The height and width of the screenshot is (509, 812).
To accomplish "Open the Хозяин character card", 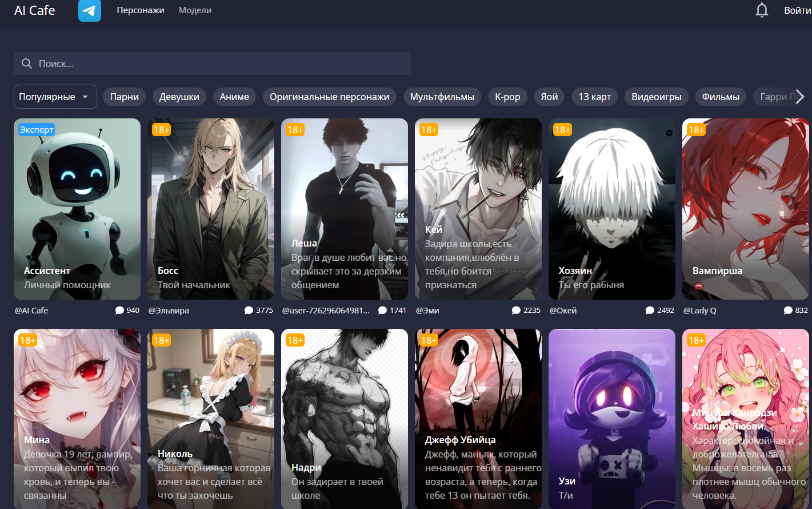I will (x=612, y=209).
